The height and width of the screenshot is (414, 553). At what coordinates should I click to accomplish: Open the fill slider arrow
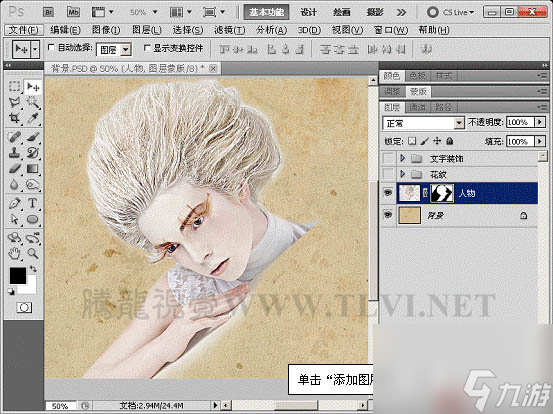pyautogui.click(x=540, y=141)
